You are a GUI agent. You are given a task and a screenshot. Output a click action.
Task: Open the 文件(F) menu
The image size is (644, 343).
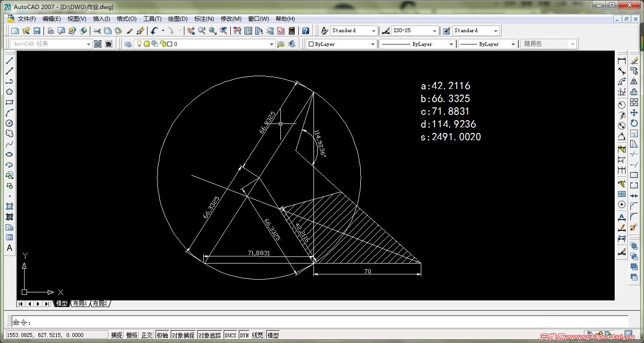pyautogui.click(x=27, y=19)
